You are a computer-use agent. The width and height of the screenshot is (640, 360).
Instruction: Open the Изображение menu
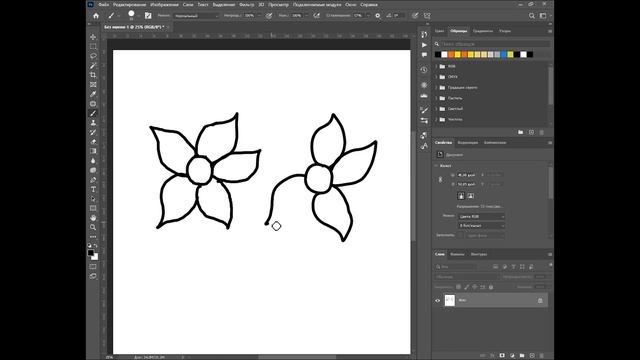coord(164,4)
